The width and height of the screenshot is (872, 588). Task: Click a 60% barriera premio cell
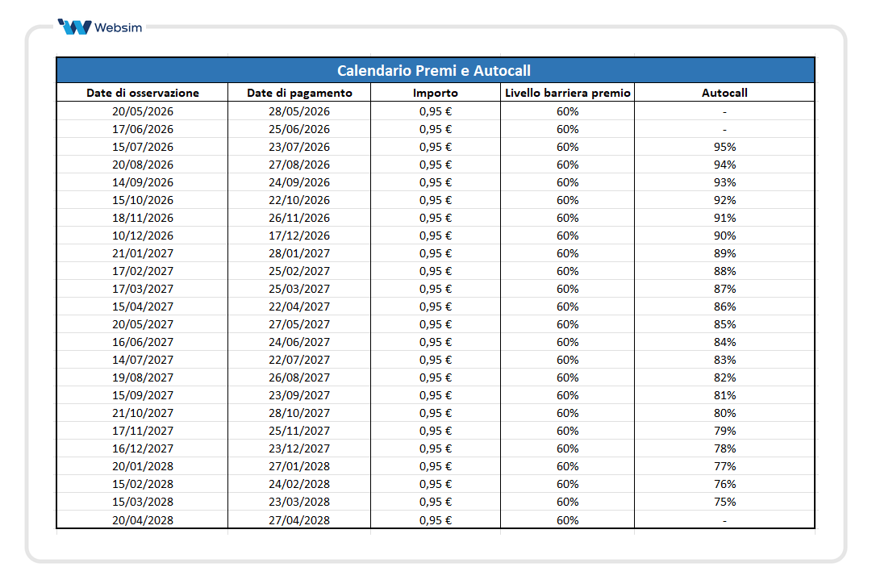click(x=567, y=111)
